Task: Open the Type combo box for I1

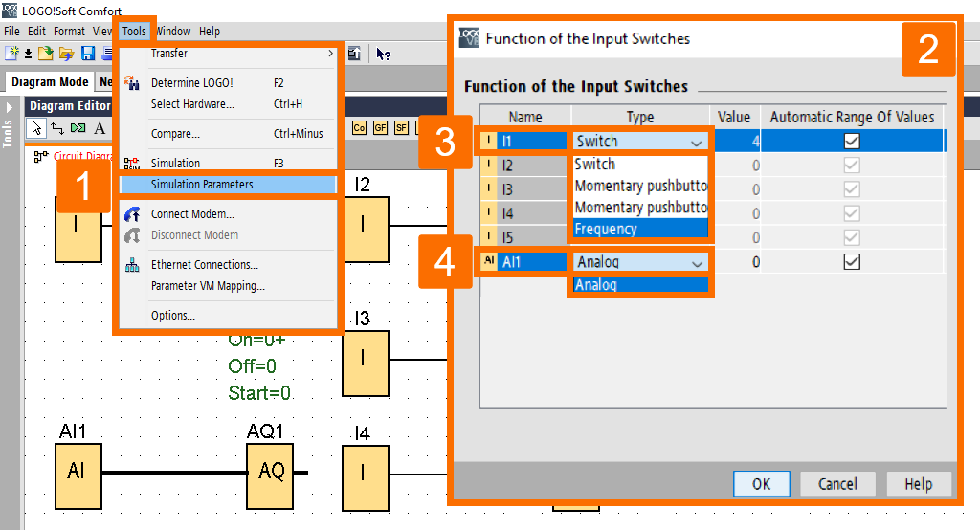Action: (640, 142)
